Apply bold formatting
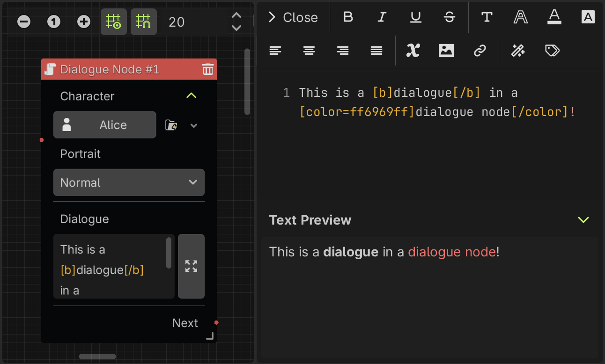This screenshot has width=605, height=364. 348,17
